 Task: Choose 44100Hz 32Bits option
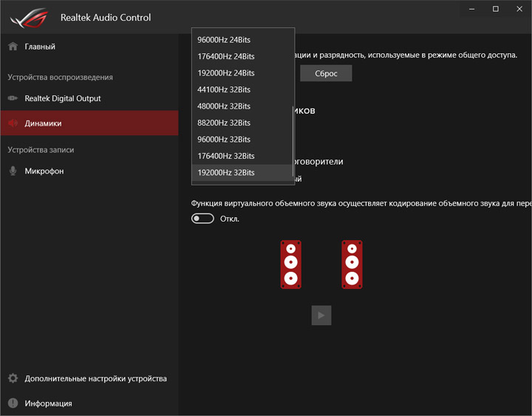242,89
